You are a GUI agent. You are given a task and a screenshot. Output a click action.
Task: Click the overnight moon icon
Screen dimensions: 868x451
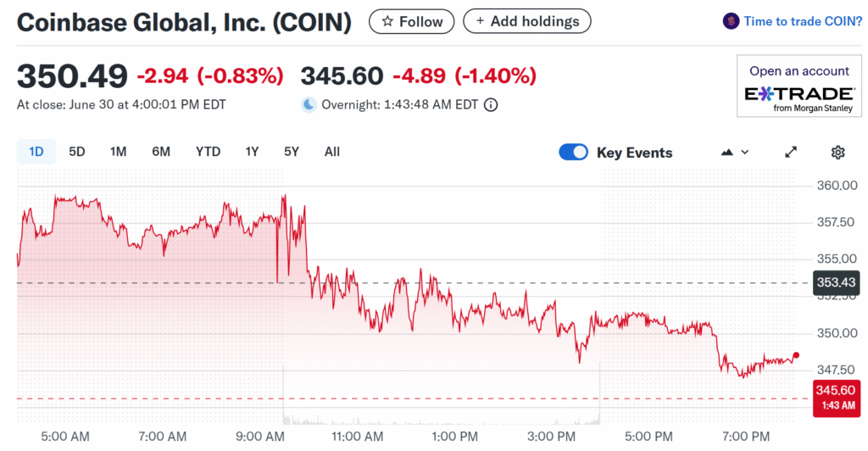[309, 105]
